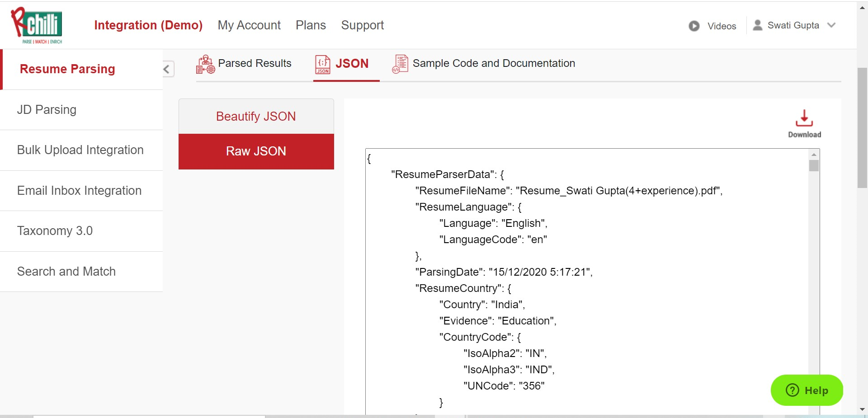Click the "Country": "India" line

(x=482, y=305)
